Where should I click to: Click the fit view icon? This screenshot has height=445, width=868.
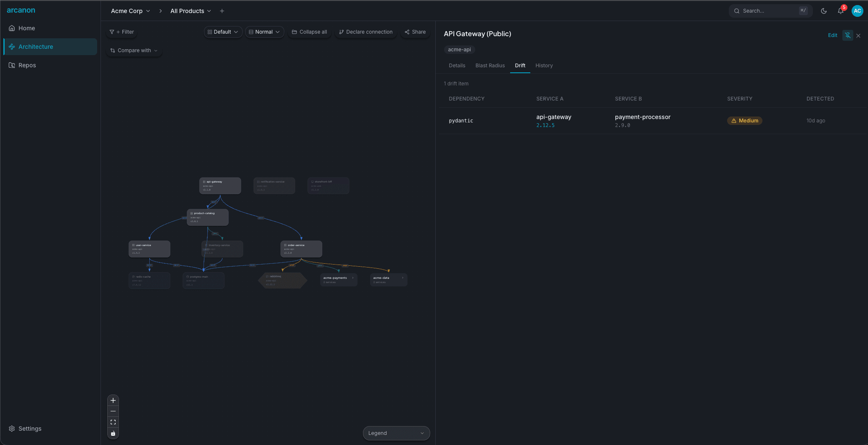click(x=113, y=422)
